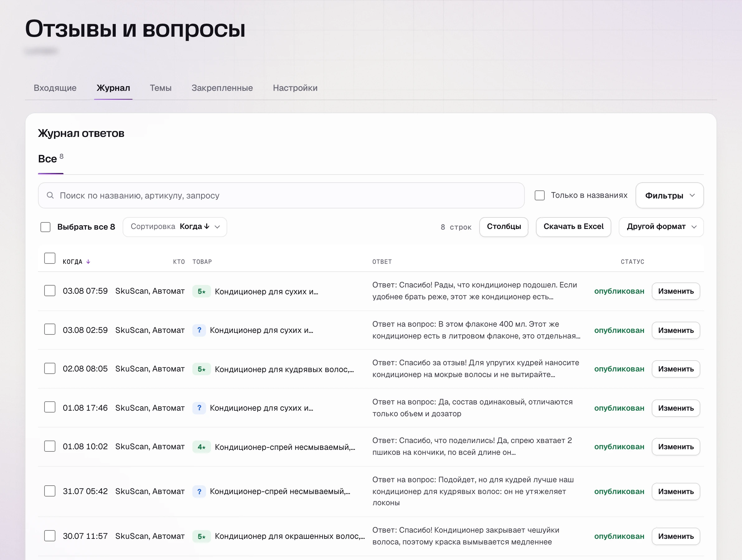Enable the Только в названиях checkbox
The height and width of the screenshot is (560, 742).
pyautogui.click(x=539, y=195)
